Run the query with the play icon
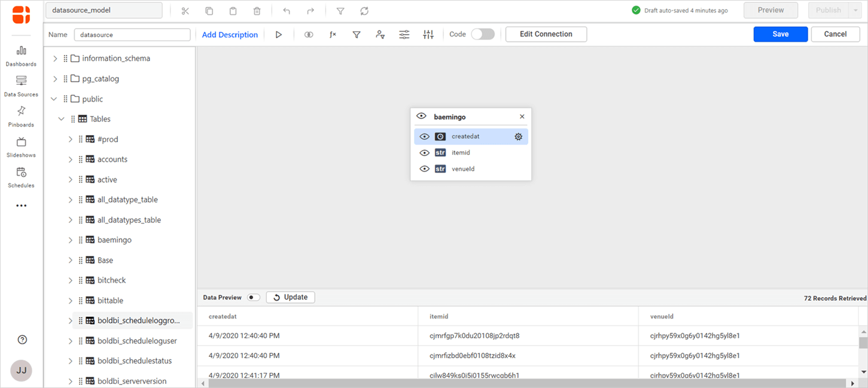Image resolution: width=868 pixels, height=388 pixels. click(x=279, y=35)
